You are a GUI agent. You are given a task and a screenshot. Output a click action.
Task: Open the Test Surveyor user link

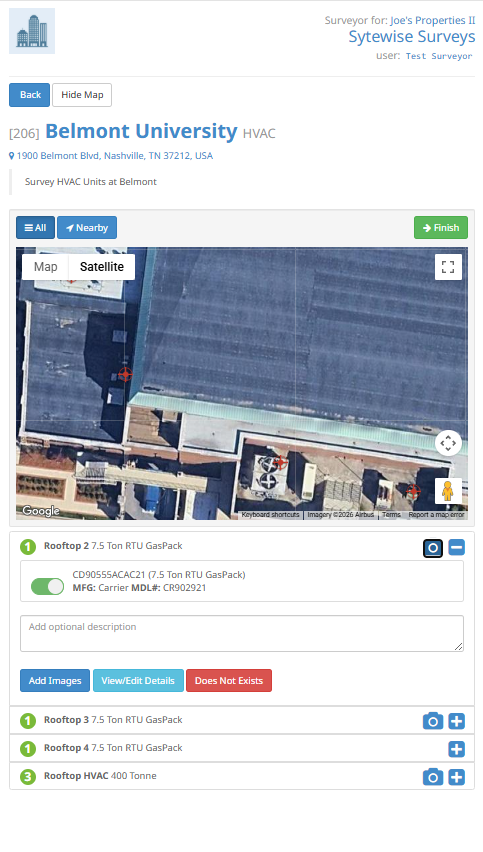(x=439, y=56)
